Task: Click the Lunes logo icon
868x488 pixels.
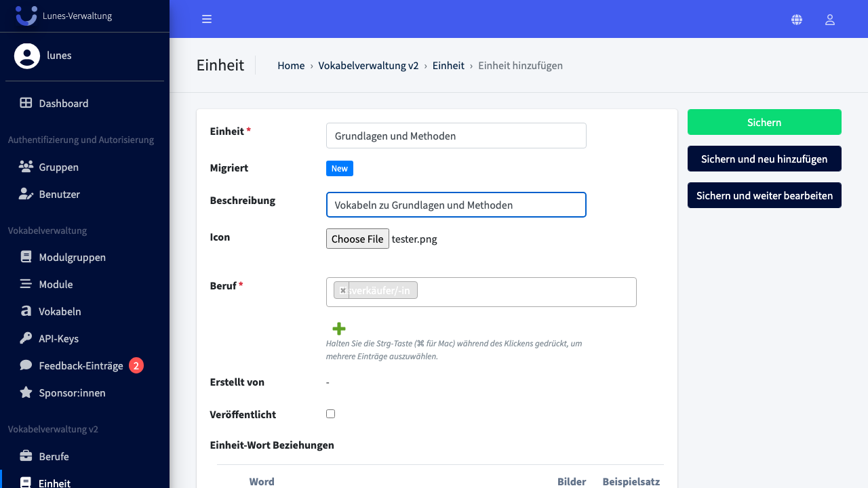Action: tap(26, 15)
